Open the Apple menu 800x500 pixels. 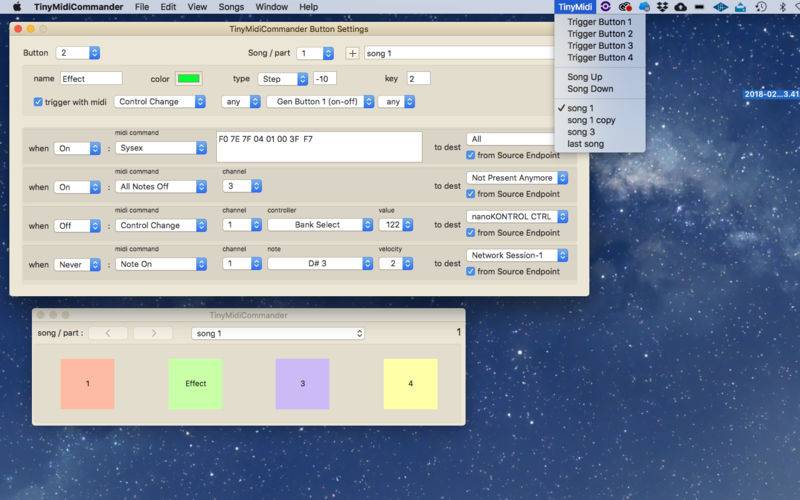(x=17, y=7)
